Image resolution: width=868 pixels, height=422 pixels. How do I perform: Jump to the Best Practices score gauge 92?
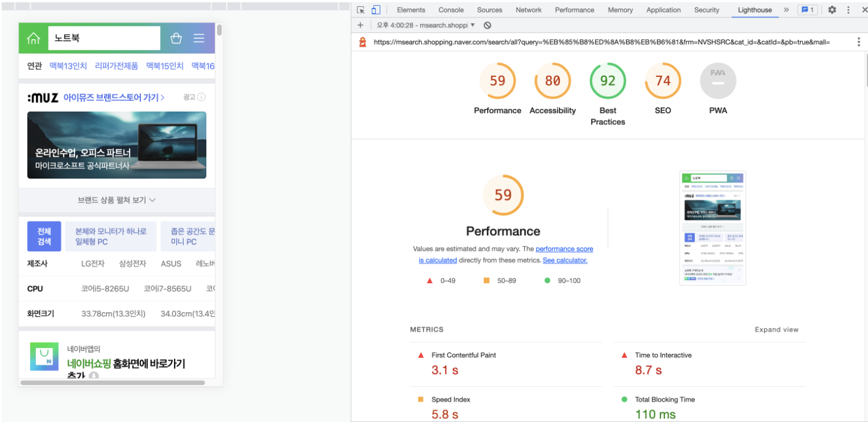click(x=608, y=94)
